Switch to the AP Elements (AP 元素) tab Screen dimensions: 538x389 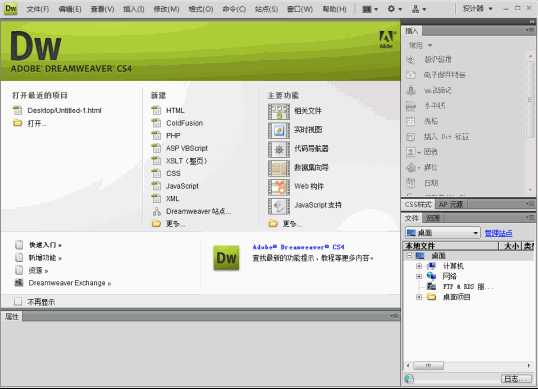point(451,204)
